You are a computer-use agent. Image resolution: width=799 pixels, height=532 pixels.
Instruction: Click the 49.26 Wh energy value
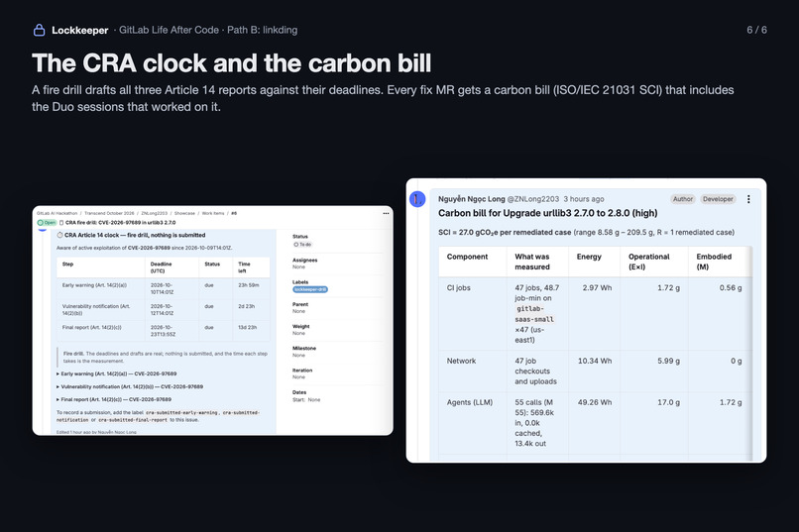tap(595, 402)
